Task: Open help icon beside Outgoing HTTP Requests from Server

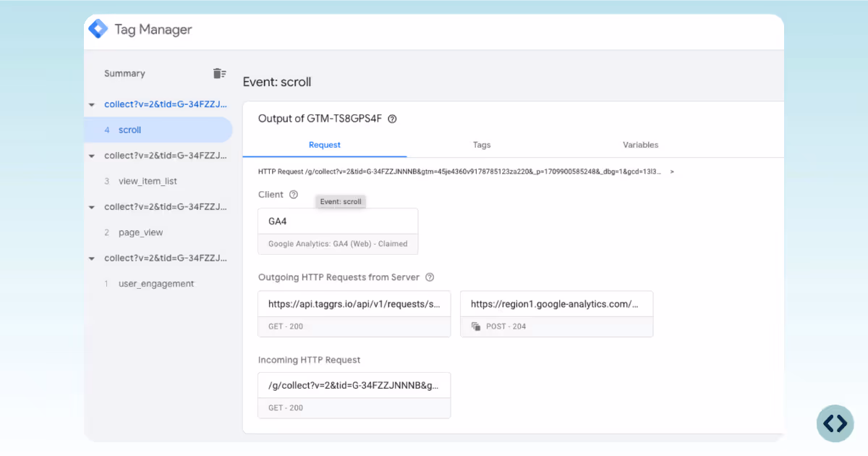Action: (x=430, y=277)
